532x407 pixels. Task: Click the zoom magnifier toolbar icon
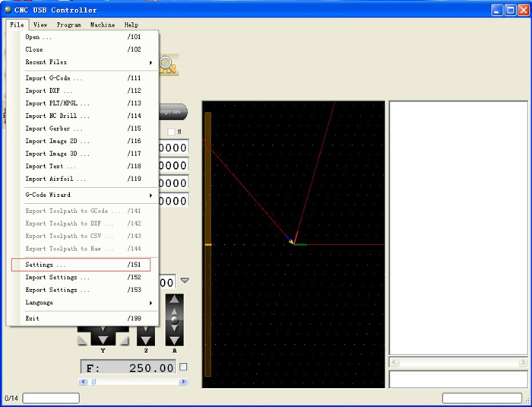click(x=169, y=65)
